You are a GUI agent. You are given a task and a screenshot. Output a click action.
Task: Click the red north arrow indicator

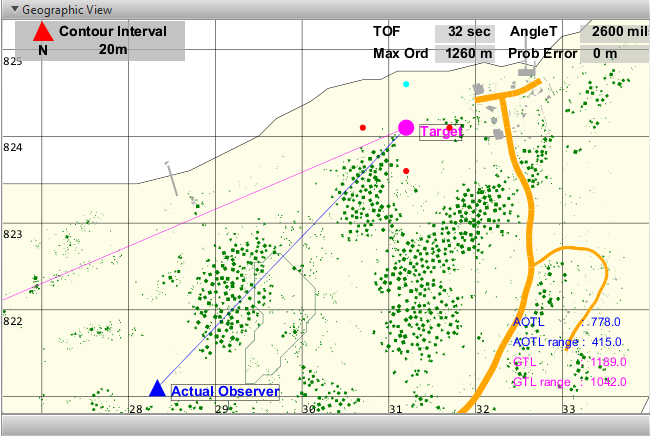click(43, 32)
